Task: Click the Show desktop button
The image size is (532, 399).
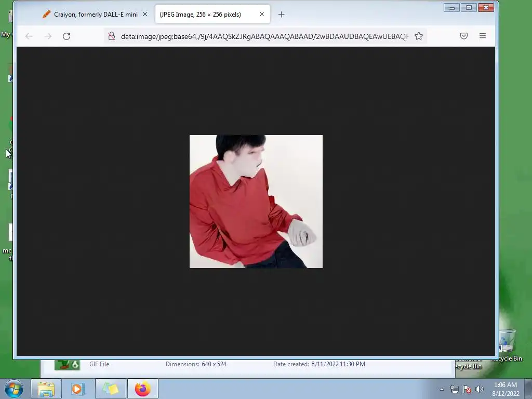Action: point(528,389)
